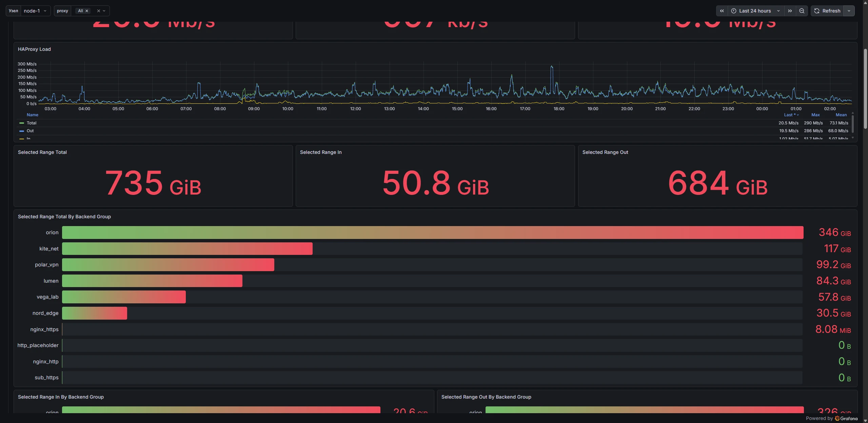Image resolution: width=868 pixels, height=423 pixels.
Task: Click the http_placeholder row label
Action: (x=38, y=345)
